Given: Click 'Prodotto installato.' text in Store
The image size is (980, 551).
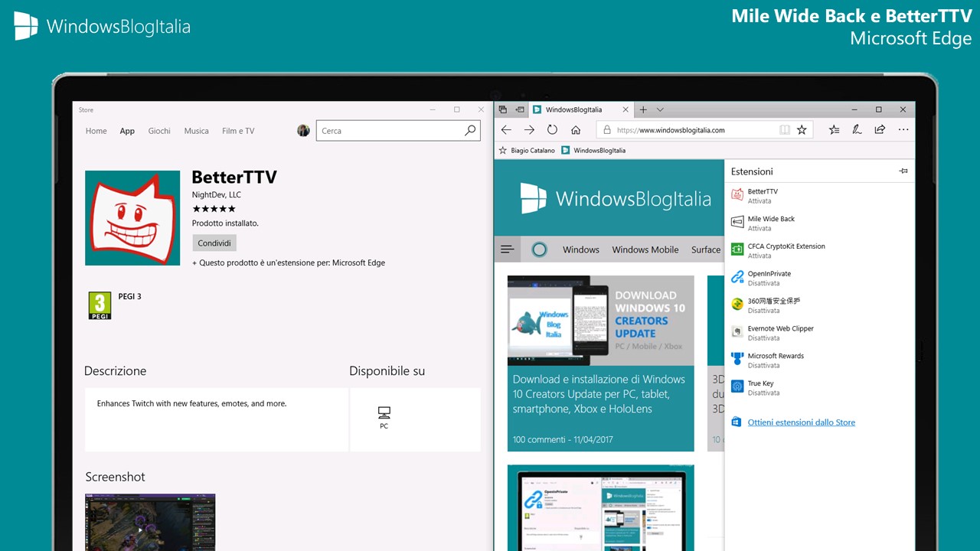Looking at the screenshot, I should click(x=225, y=223).
